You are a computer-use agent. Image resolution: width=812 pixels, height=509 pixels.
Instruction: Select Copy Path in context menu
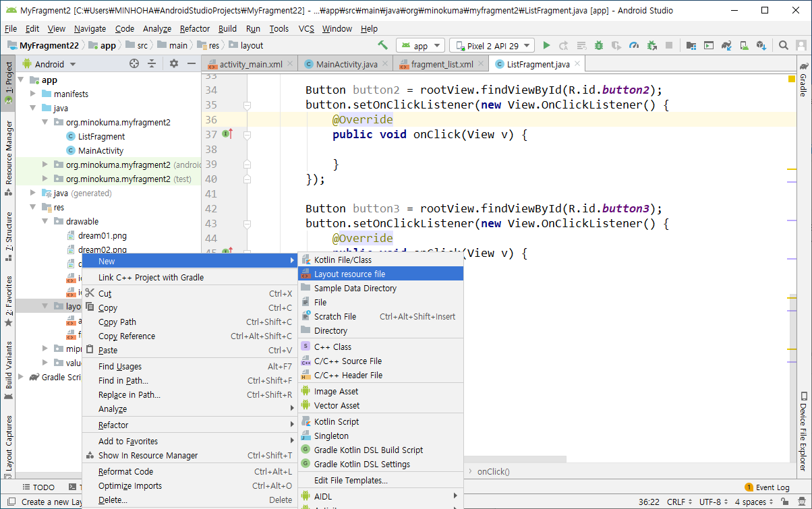click(x=190, y=322)
